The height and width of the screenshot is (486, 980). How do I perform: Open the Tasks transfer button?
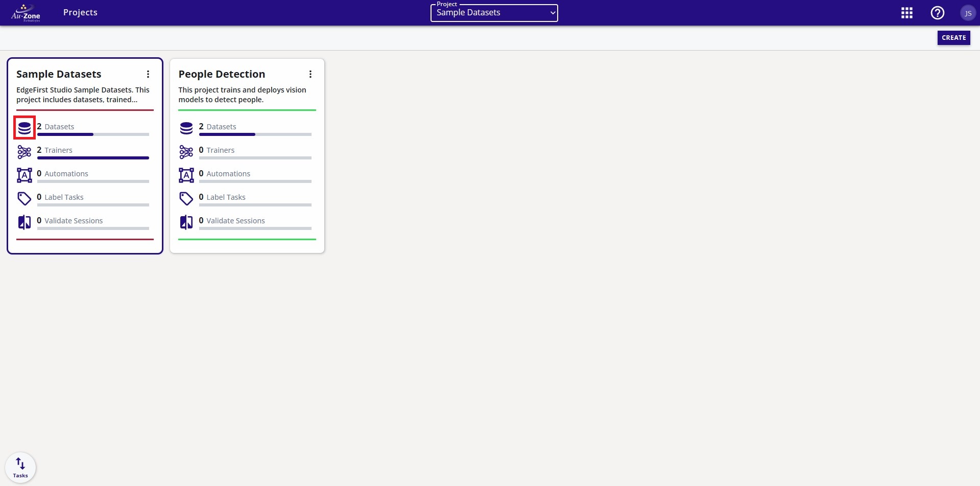coord(20,467)
